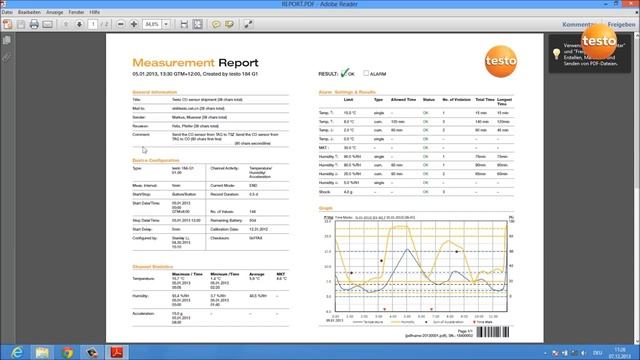
Task: Click the zoom percentage field
Action: click(x=152, y=24)
